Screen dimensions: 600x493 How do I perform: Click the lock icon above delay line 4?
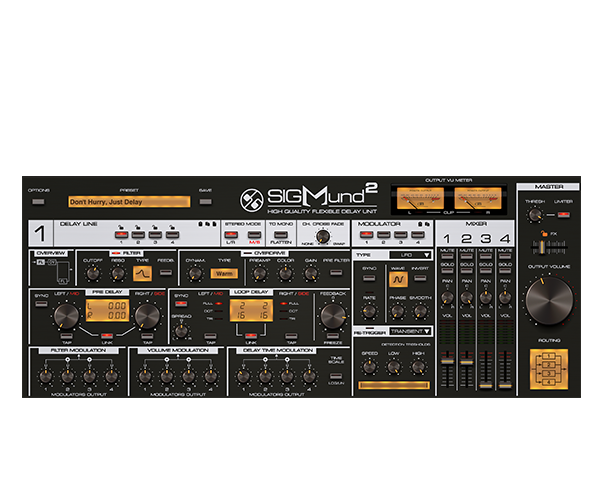[x=172, y=227]
